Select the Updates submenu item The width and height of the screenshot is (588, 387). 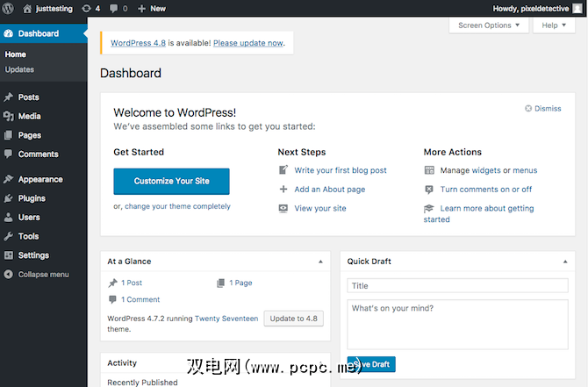tap(19, 69)
